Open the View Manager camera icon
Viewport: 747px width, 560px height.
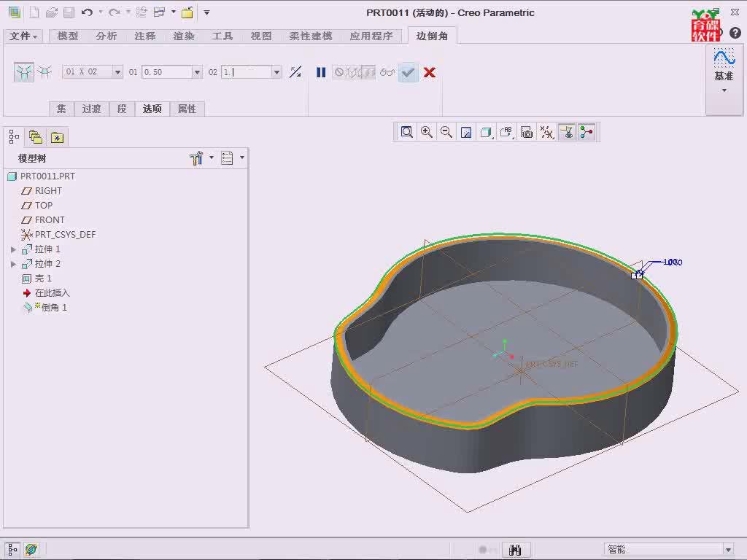pyautogui.click(x=527, y=132)
